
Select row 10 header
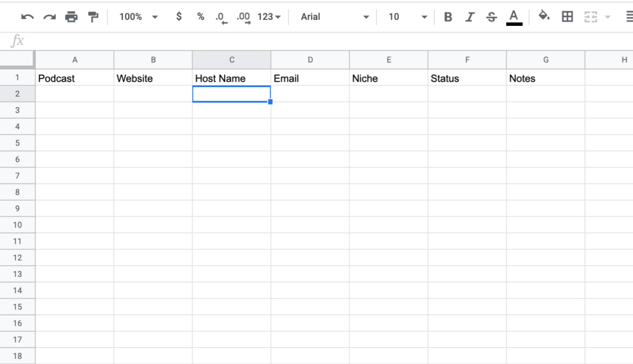[17, 225]
